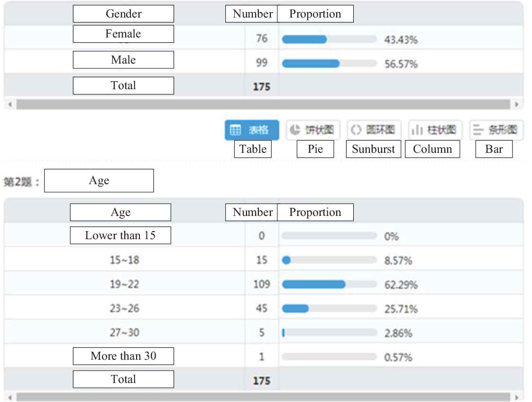This screenshot has height=402, width=532.
Task: Click the 'Lower than 15' row label
Action: pyautogui.click(x=120, y=235)
